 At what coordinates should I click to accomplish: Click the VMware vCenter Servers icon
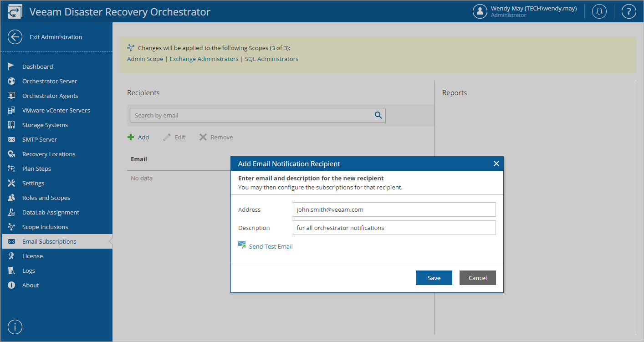[12, 110]
